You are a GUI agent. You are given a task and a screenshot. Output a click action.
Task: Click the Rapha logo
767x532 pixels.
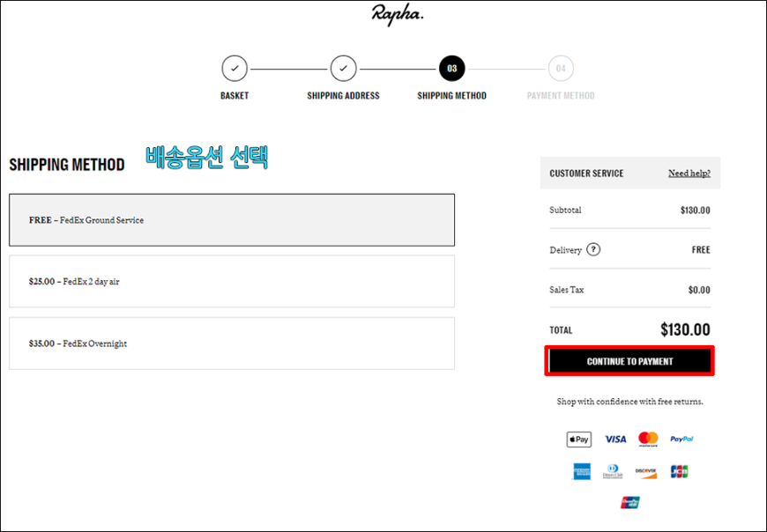pos(398,14)
